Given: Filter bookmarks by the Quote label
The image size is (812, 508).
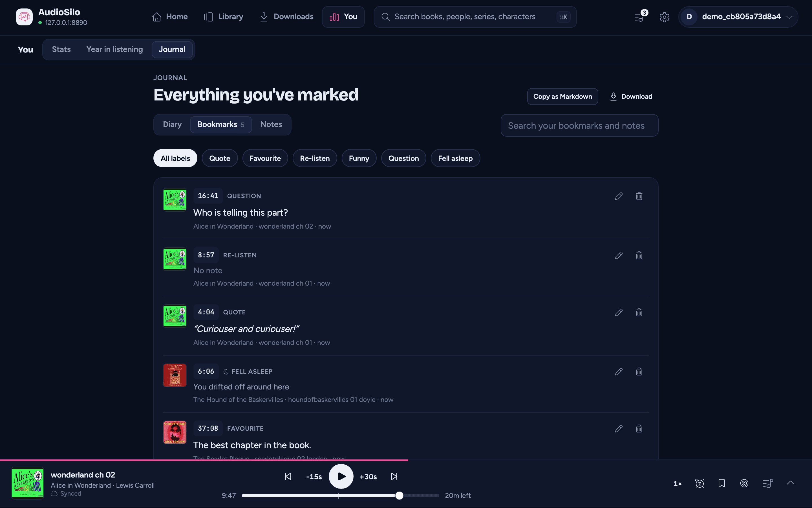Looking at the screenshot, I should (220, 158).
